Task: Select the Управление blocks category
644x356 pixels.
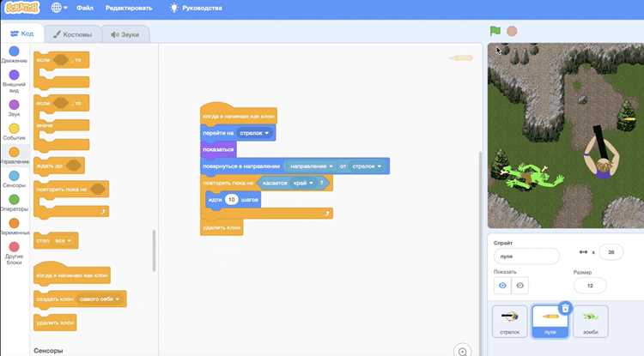Action: pos(14,155)
